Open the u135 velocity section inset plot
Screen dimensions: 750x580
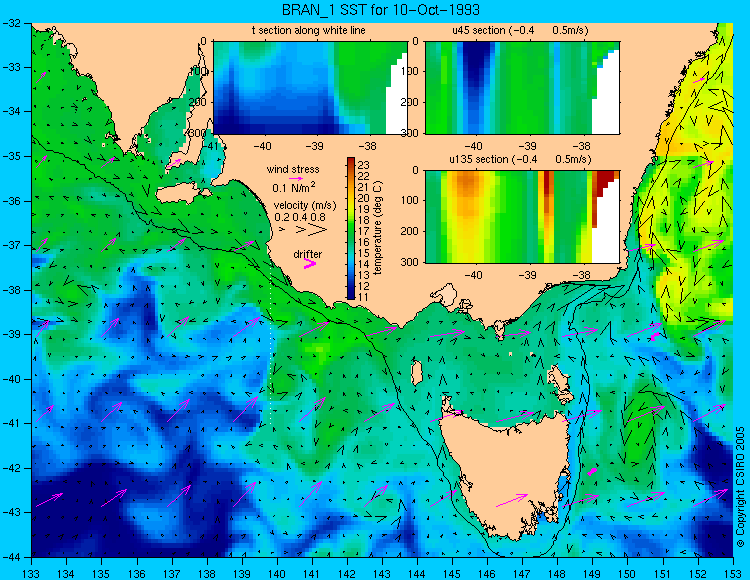point(522,217)
